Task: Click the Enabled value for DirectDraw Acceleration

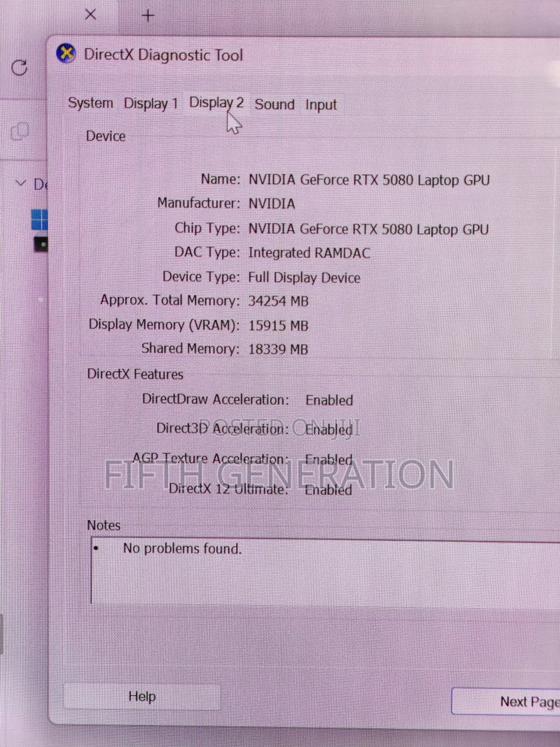Action: pyautogui.click(x=329, y=401)
